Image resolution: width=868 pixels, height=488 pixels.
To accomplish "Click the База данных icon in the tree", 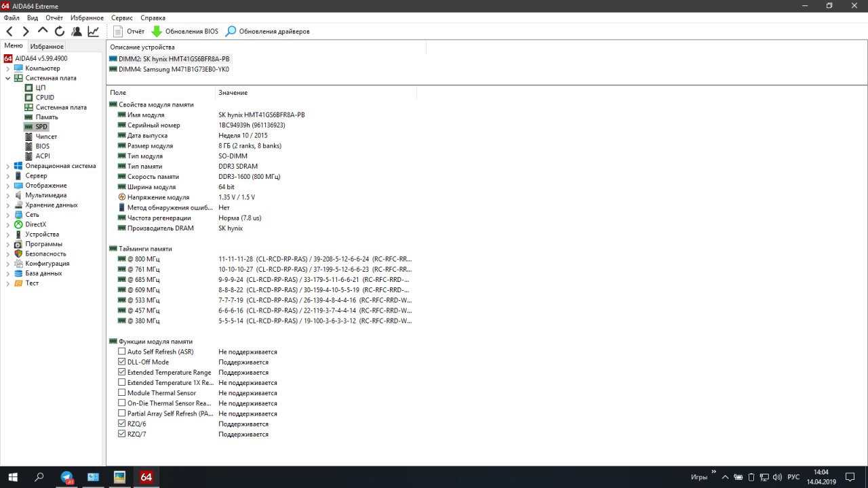I will [19, 273].
